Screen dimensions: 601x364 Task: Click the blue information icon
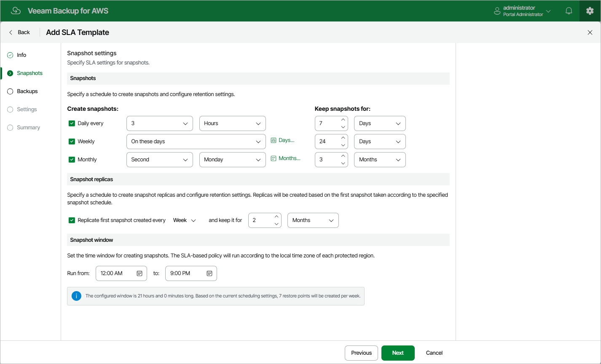76,296
